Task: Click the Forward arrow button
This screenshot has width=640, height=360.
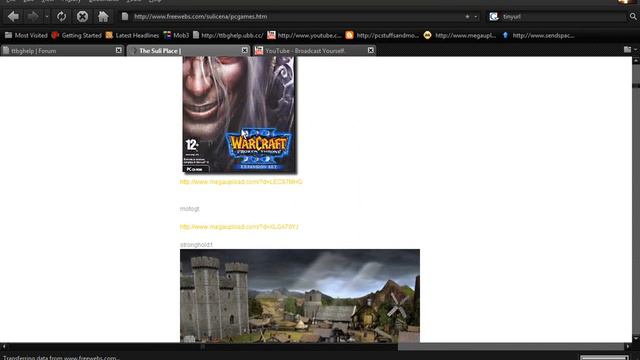Action: pyautogui.click(x=33, y=17)
